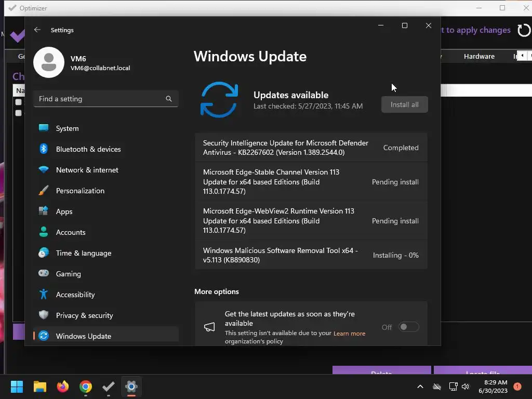Image resolution: width=532 pixels, height=399 pixels.
Task: Click the Windows Update sync icon in sidebar
Action: tap(44, 336)
